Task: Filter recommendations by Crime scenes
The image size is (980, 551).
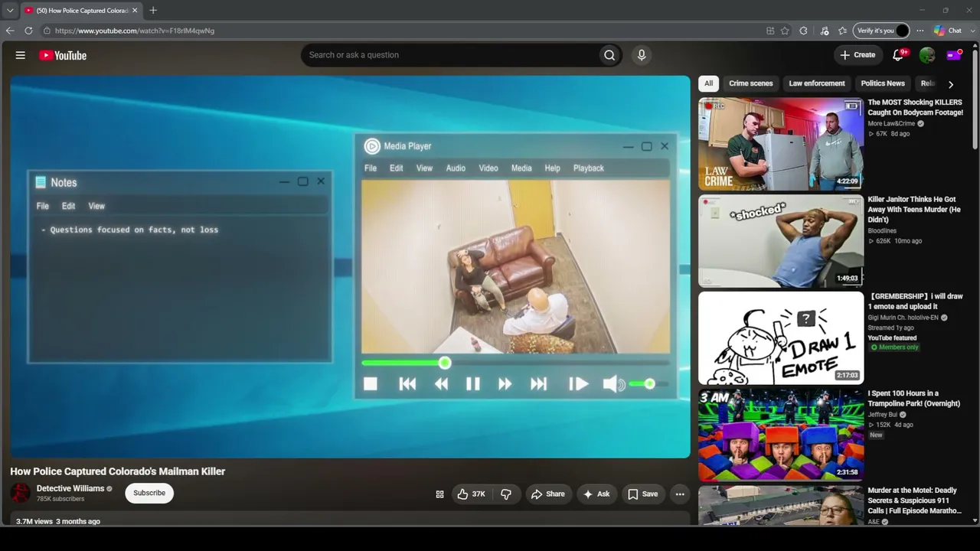Action: pyautogui.click(x=751, y=83)
